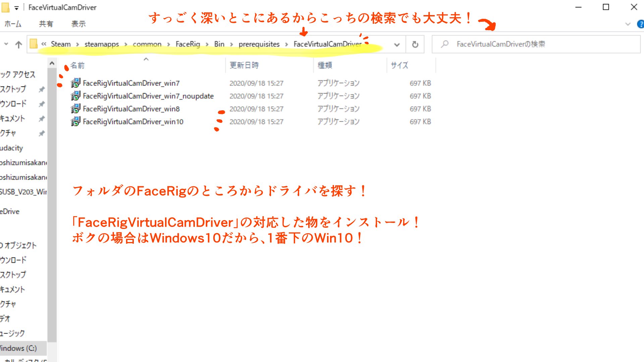
Task: Select ビデオ in navigation pane
Action: click(5, 319)
